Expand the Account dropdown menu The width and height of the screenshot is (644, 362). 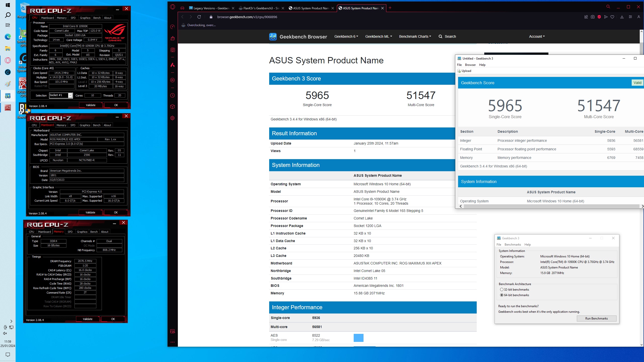(537, 36)
